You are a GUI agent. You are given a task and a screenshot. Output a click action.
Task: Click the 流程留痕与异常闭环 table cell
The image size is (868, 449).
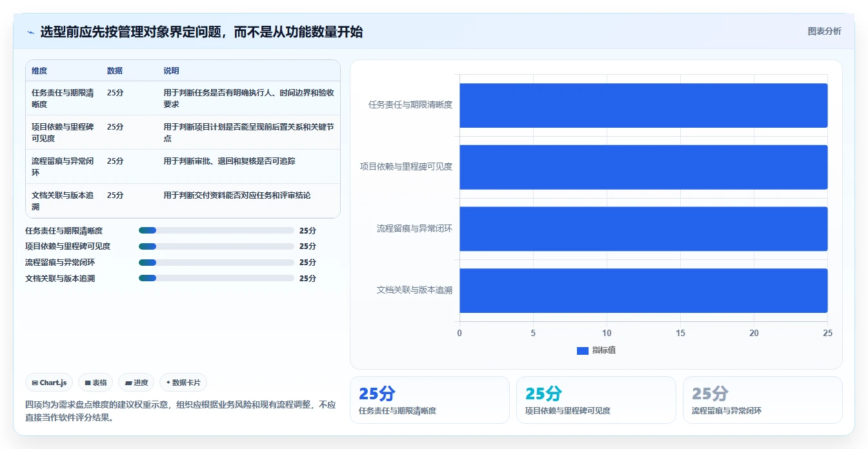point(63,167)
